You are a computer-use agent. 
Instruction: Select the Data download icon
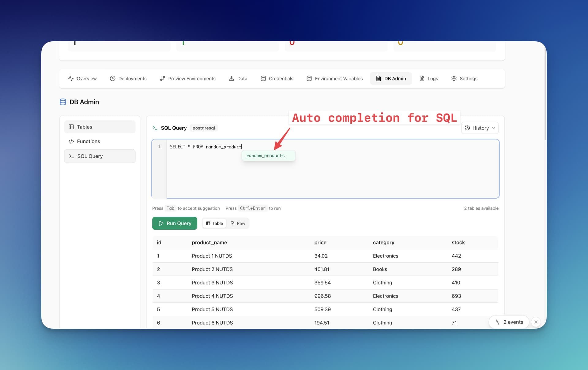(x=231, y=78)
